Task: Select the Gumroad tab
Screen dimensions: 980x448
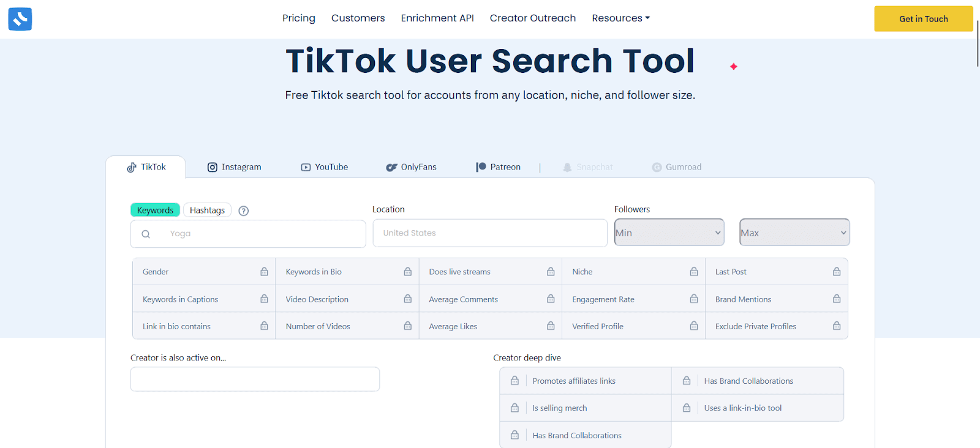Action: (677, 167)
